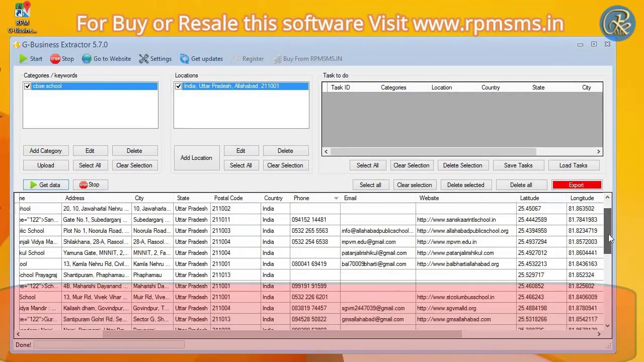Click Edit under the Categories list

click(x=90, y=151)
